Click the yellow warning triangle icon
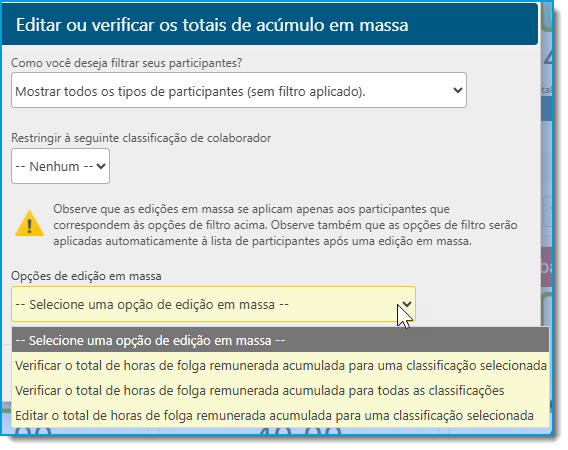Image resolution: width=568 pixels, height=450 pixels. (29, 224)
